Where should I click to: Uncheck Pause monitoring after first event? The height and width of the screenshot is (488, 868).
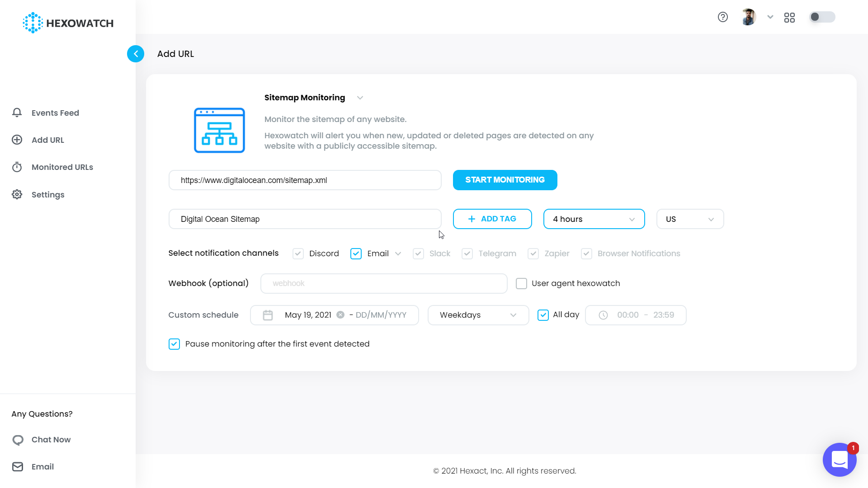174,344
